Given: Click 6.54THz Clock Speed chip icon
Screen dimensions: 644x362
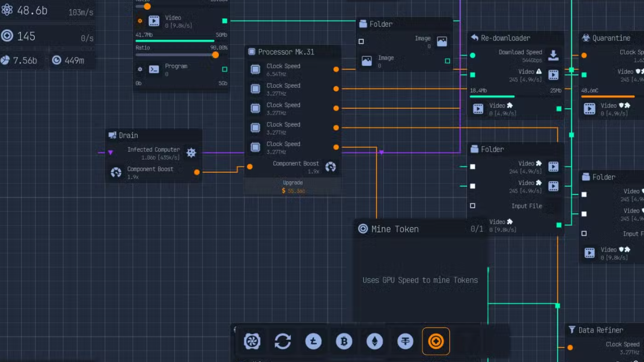Looking at the screenshot, I should [x=255, y=69].
